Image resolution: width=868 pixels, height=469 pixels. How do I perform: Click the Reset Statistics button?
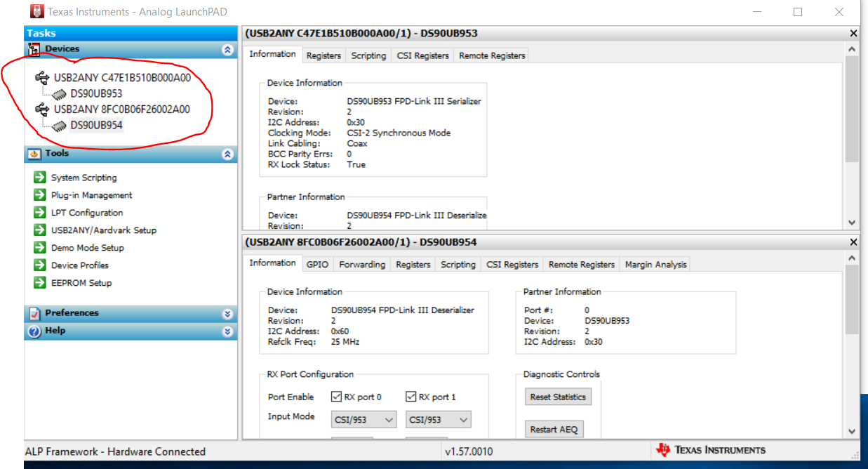tap(558, 397)
